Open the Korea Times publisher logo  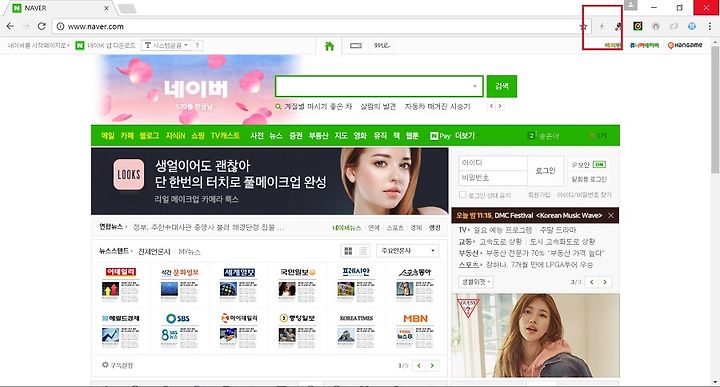click(x=356, y=318)
